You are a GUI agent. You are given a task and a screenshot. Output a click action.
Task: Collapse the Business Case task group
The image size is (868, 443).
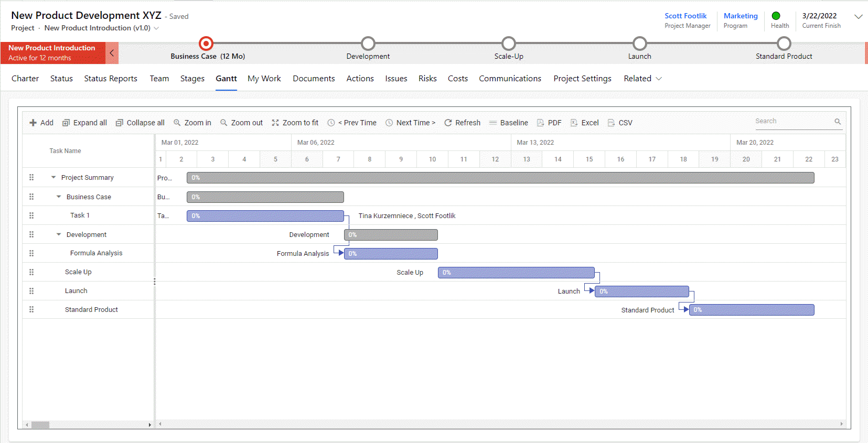point(59,197)
